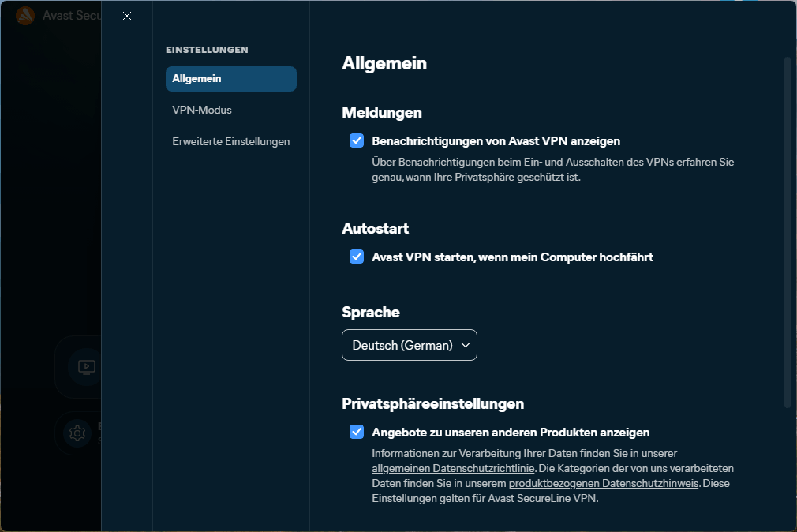Click the Avast logo in the title bar

pos(24,15)
